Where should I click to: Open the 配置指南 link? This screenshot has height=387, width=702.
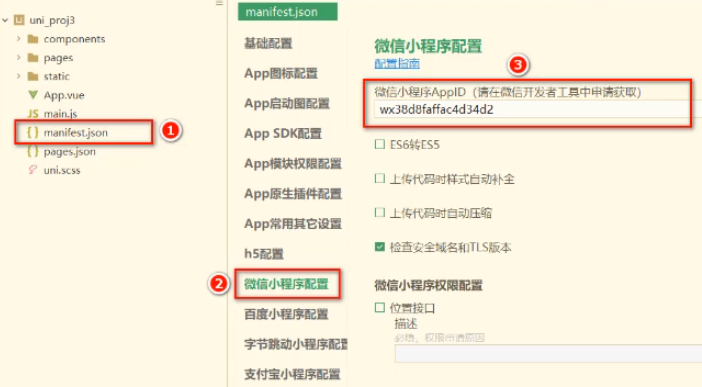pos(397,64)
